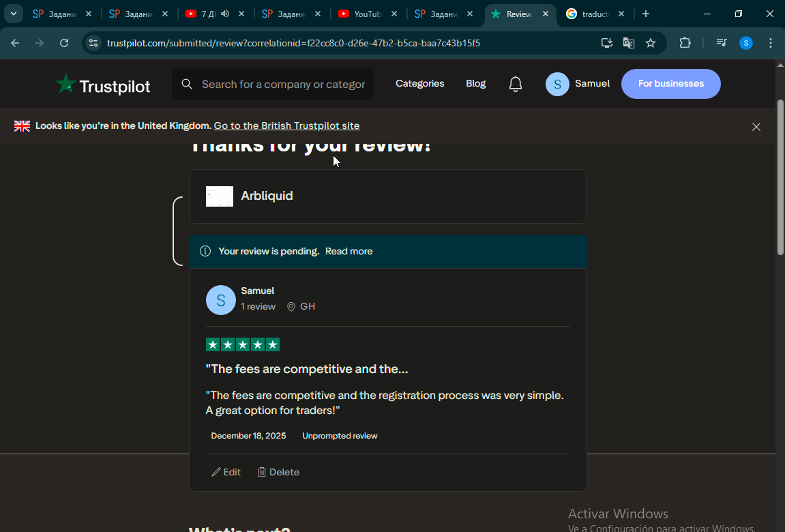Open the tab search dropdown arrow

pos(14,14)
